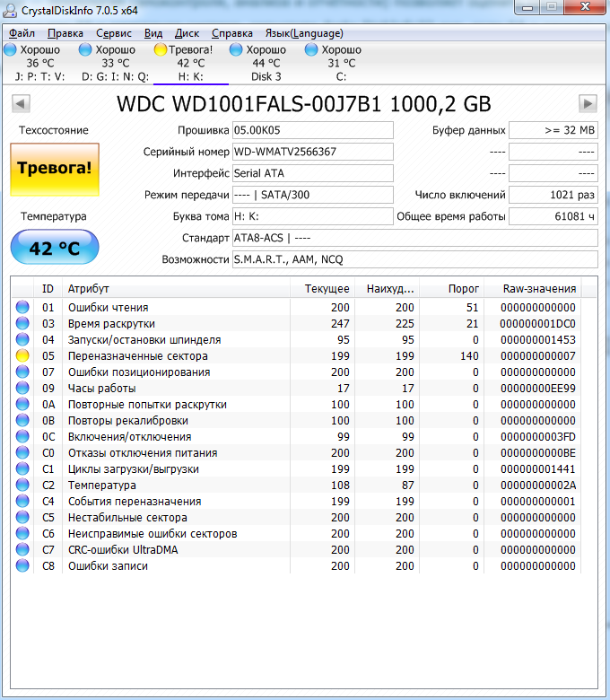Click status icon for 0C Включения/отключения
The height and width of the screenshot is (700, 610).
22,436
